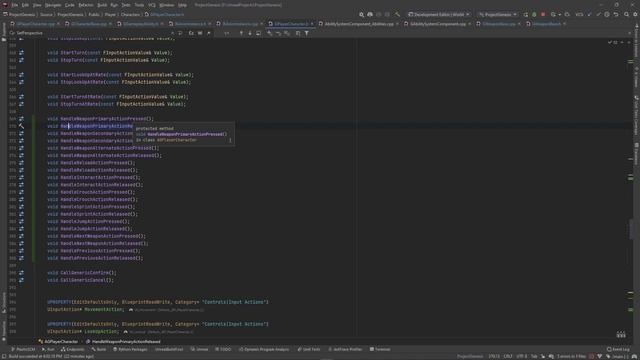Image resolution: width=640 pixels, height=360 pixels.
Task: Toggle Match Case in the find bar
Action: [x=191, y=33]
